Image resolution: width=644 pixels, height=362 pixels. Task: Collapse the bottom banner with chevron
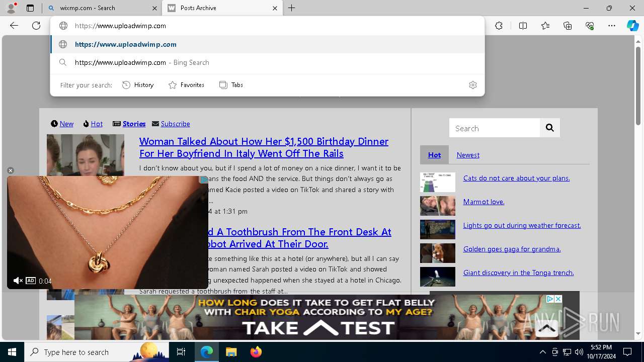[x=546, y=329]
